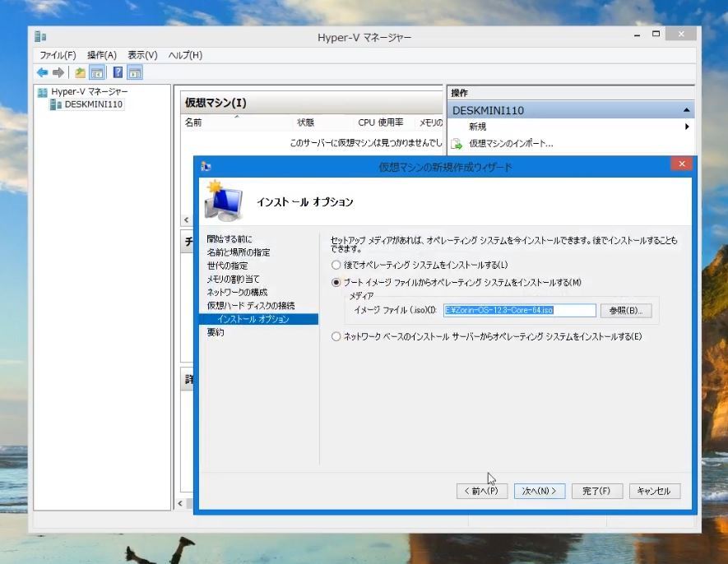Image resolution: width=728 pixels, height=564 pixels.
Task: Select the network-based install server option
Action: click(x=335, y=336)
